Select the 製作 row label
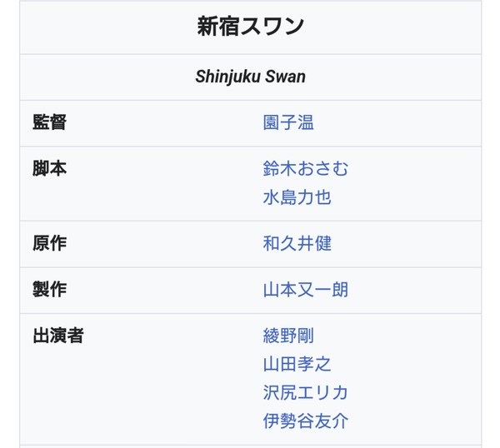Viewport: 500px width, 448px height. click(x=49, y=290)
